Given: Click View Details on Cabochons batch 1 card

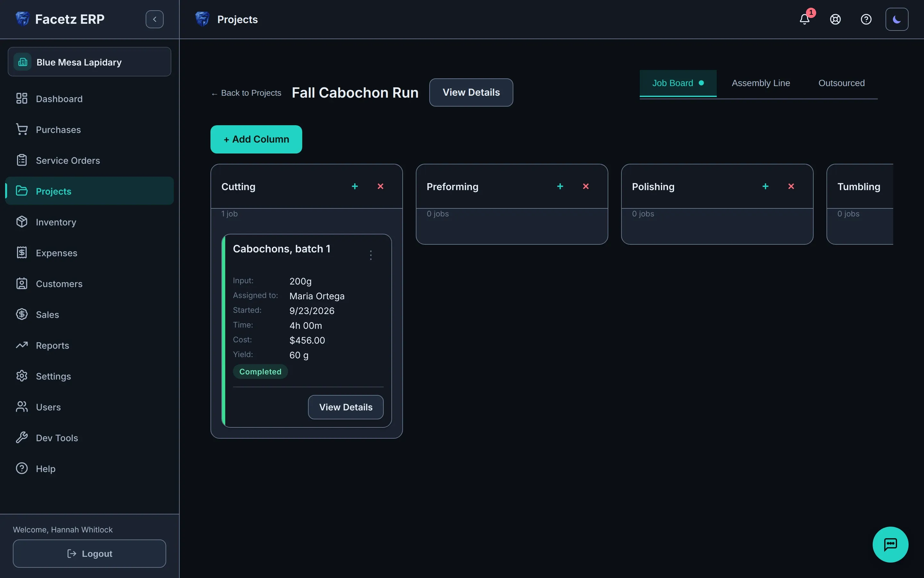Looking at the screenshot, I should coord(346,407).
